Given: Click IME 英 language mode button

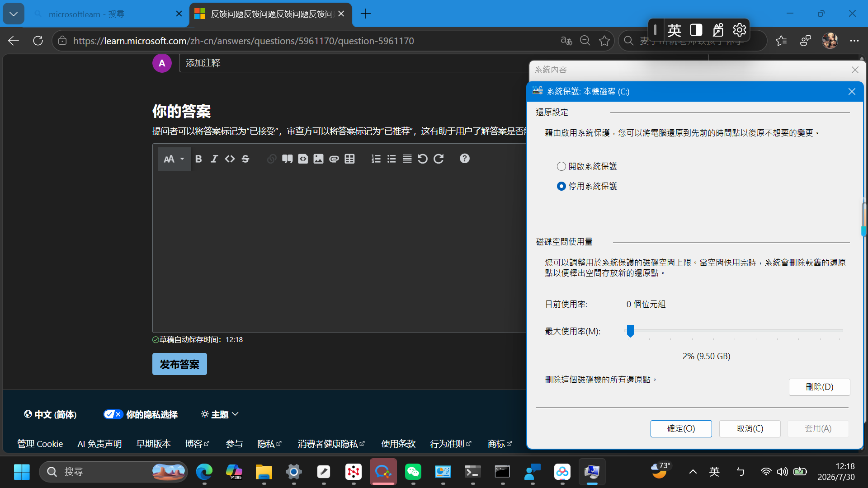Looking at the screenshot, I should (674, 30).
